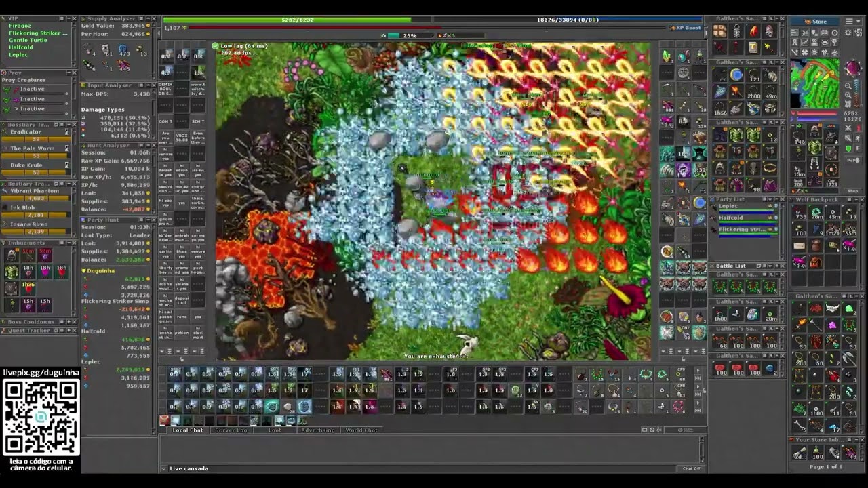Select the backpack equipment slot
Screen dimensions: 868x488
[x=831, y=136]
